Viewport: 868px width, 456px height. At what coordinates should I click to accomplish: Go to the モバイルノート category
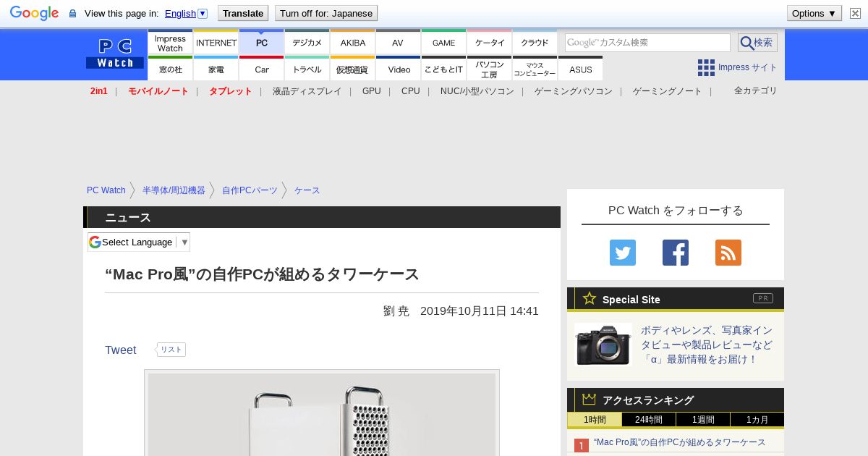point(158,91)
